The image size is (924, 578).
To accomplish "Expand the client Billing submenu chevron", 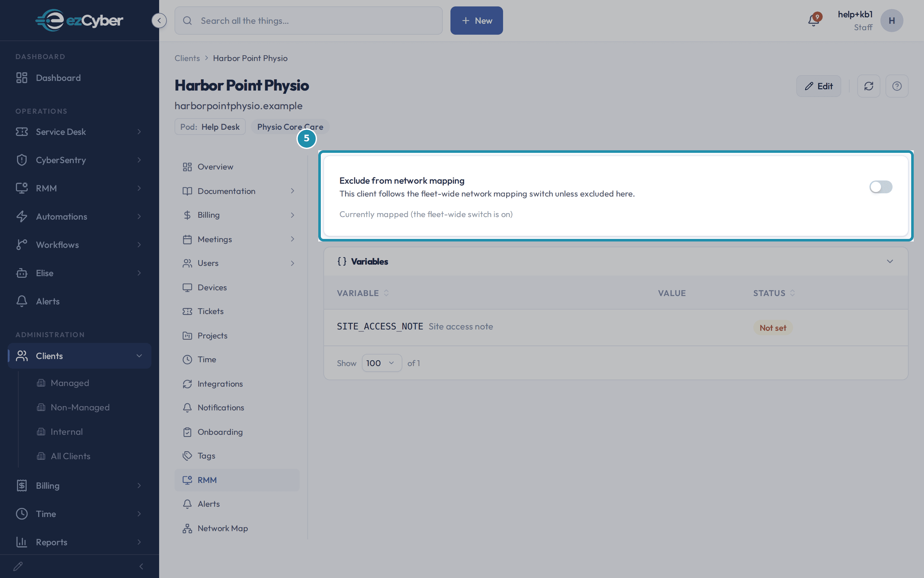I will click(293, 215).
